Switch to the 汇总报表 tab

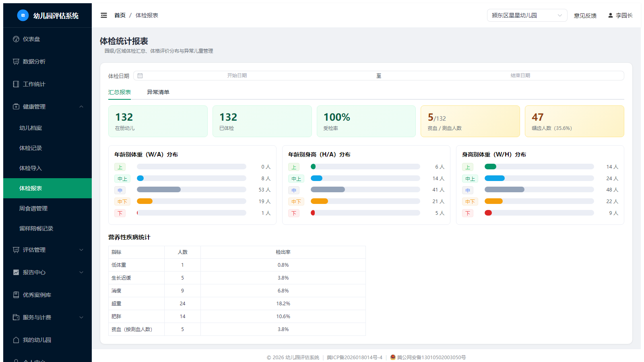120,92
